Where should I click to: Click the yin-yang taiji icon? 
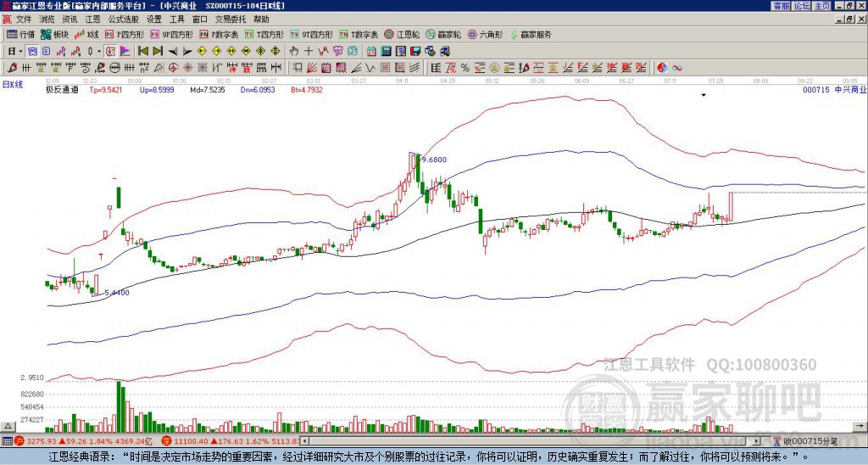click(x=662, y=68)
